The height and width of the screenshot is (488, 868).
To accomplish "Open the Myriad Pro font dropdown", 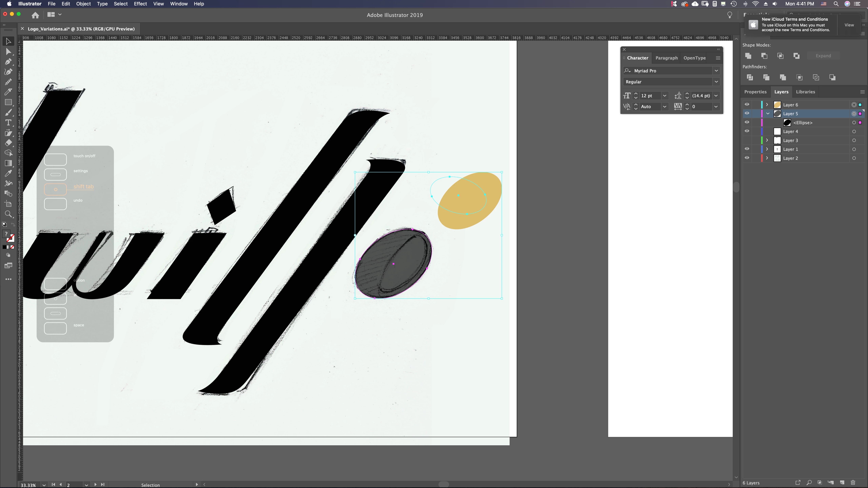I will click(716, 71).
